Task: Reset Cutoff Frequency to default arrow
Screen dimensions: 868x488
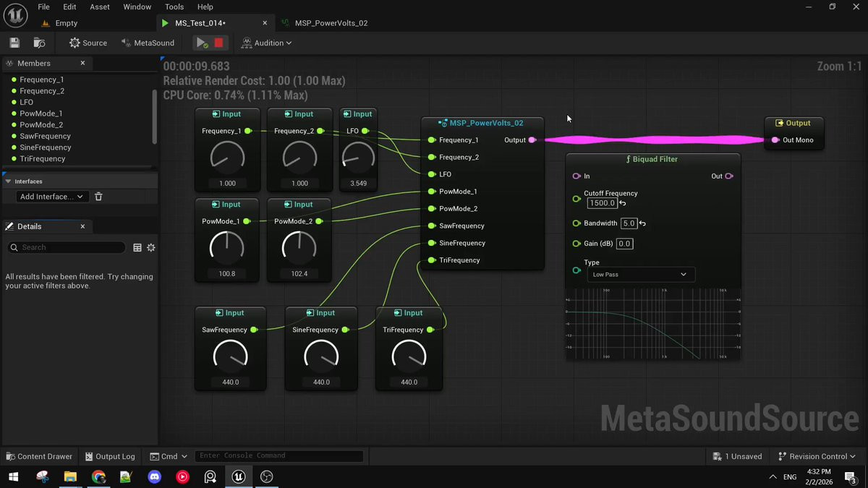Action: coord(623,203)
